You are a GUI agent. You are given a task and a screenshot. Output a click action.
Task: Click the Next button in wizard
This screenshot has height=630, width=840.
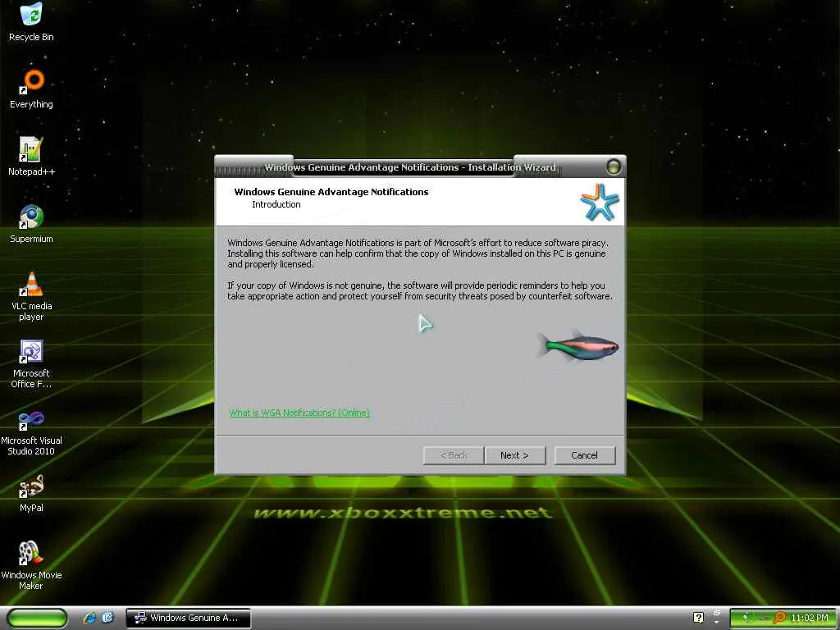click(515, 455)
